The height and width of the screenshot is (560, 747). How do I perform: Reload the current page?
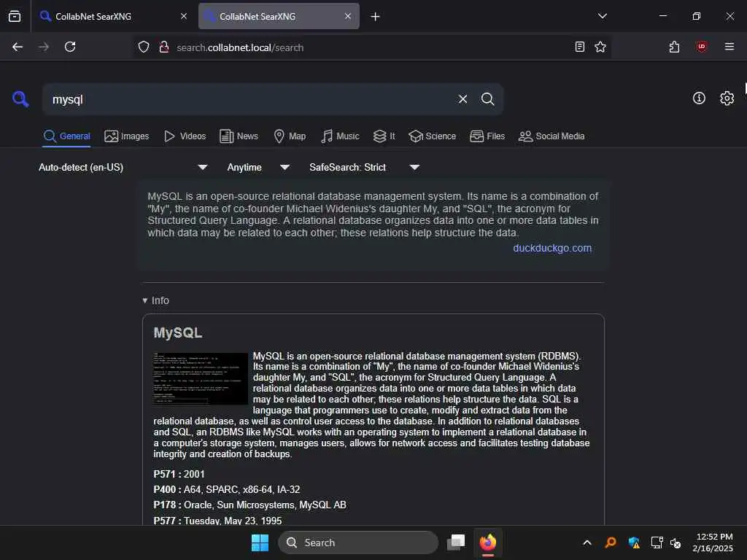coord(70,47)
